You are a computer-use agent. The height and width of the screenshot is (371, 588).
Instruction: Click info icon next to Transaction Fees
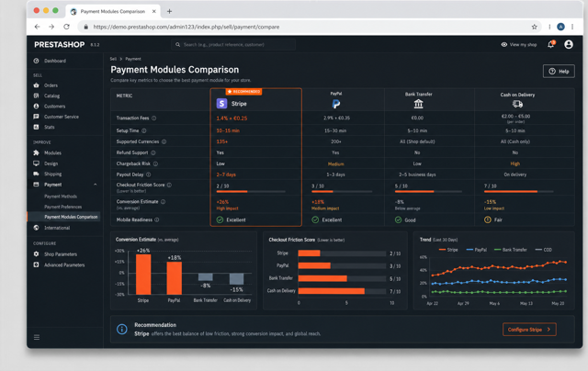[x=153, y=118]
